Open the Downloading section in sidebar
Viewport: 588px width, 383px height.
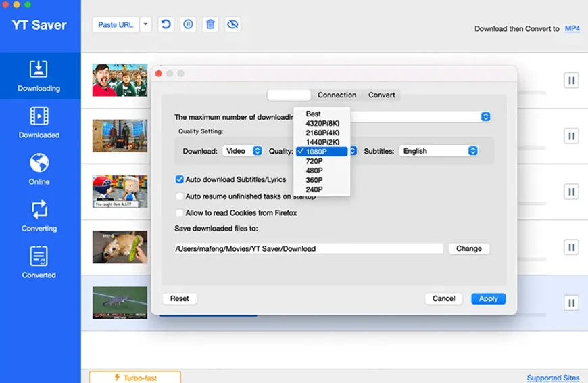click(39, 76)
